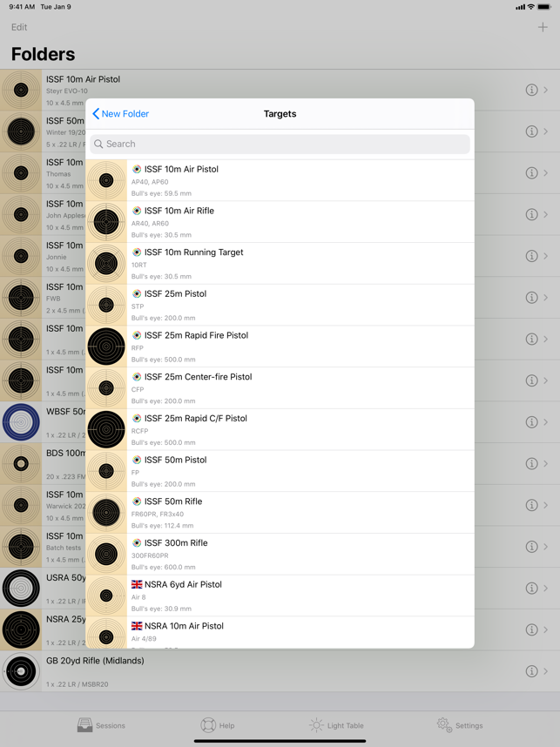Select ISSF 10m Air Rifle target
The height and width of the screenshot is (747, 560).
pyautogui.click(x=280, y=222)
